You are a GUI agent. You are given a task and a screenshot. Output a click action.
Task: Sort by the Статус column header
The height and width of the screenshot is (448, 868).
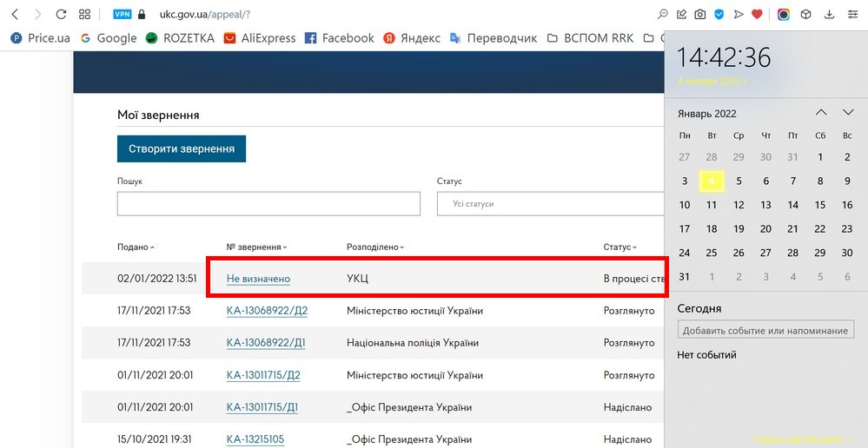click(620, 247)
